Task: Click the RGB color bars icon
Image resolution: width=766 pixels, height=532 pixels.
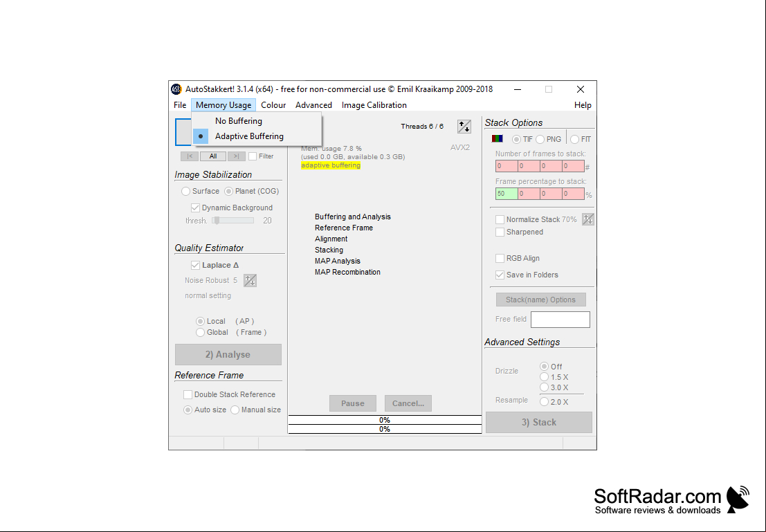Action: click(498, 139)
